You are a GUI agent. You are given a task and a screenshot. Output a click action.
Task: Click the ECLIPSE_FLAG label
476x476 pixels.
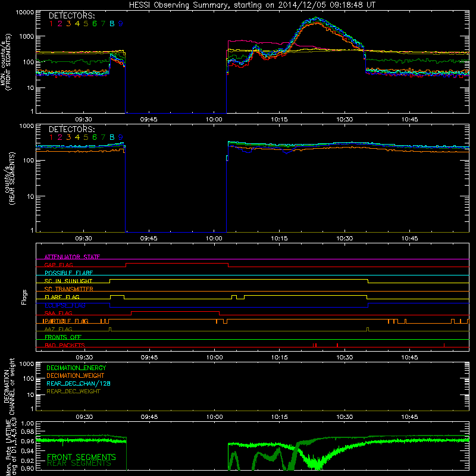(65, 305)
